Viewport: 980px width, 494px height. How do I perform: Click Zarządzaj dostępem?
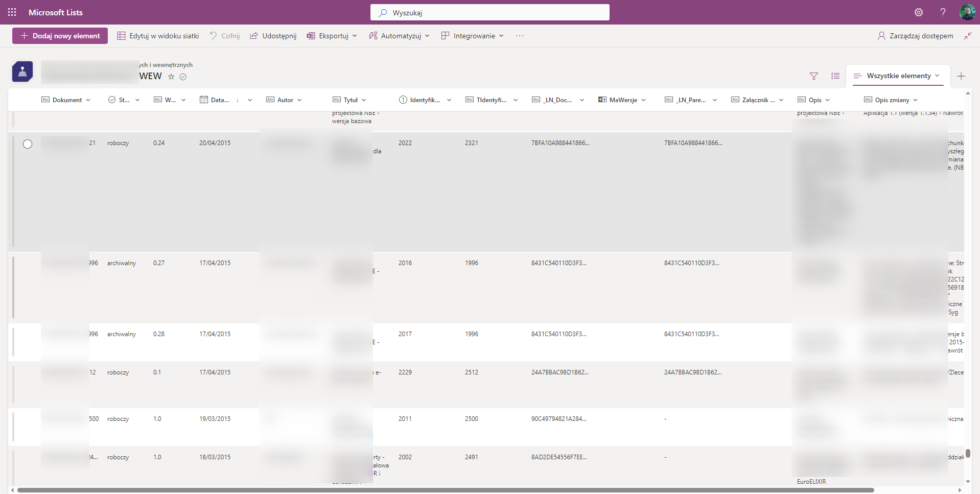(915, 36)
